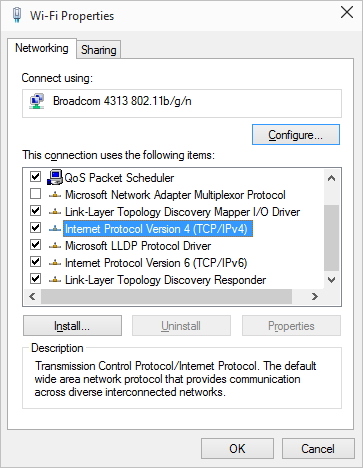The width and height of the screenshot is (363, 468).
Task: Click Link-Layer Topology Discovery Responder icon
Action: click(x=55, y=280)
